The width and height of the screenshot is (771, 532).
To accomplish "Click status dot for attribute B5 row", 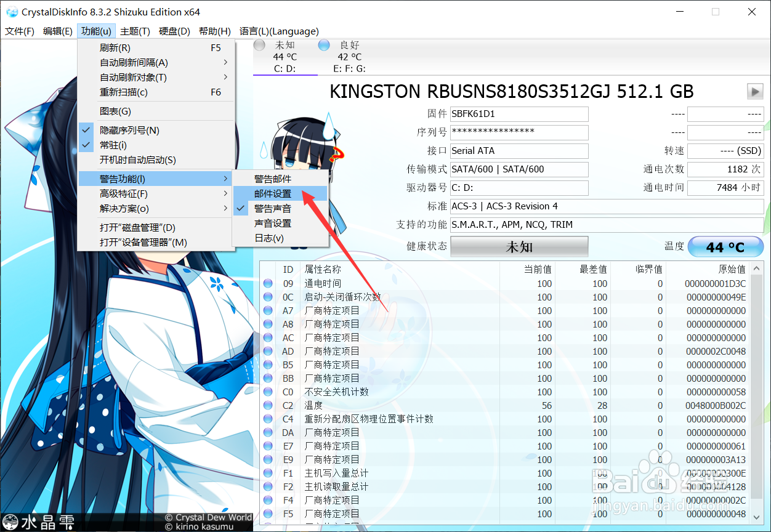I will (268, 365).
